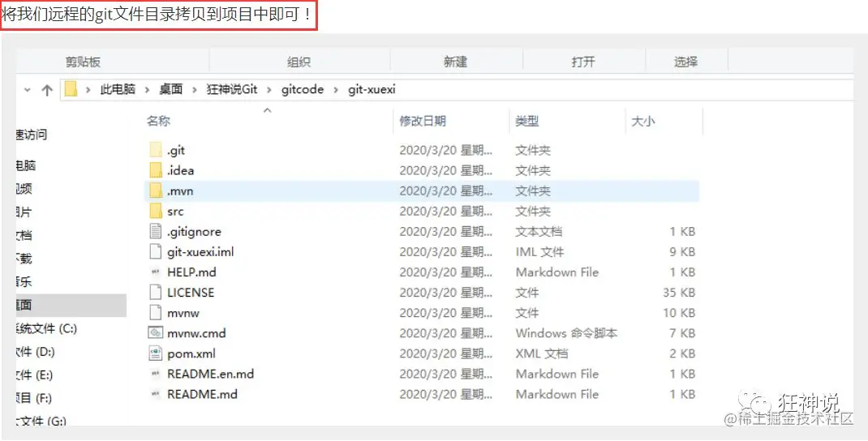This screenshot has width=868, height=441.
Task: Click the README.en.md file name
Action: pos(210,374)
